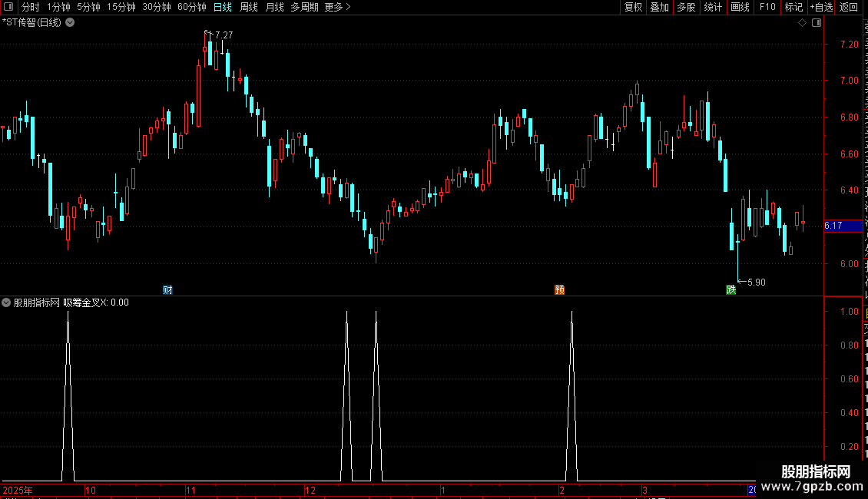Open the 多周期 multi-period view

[304, 7]
